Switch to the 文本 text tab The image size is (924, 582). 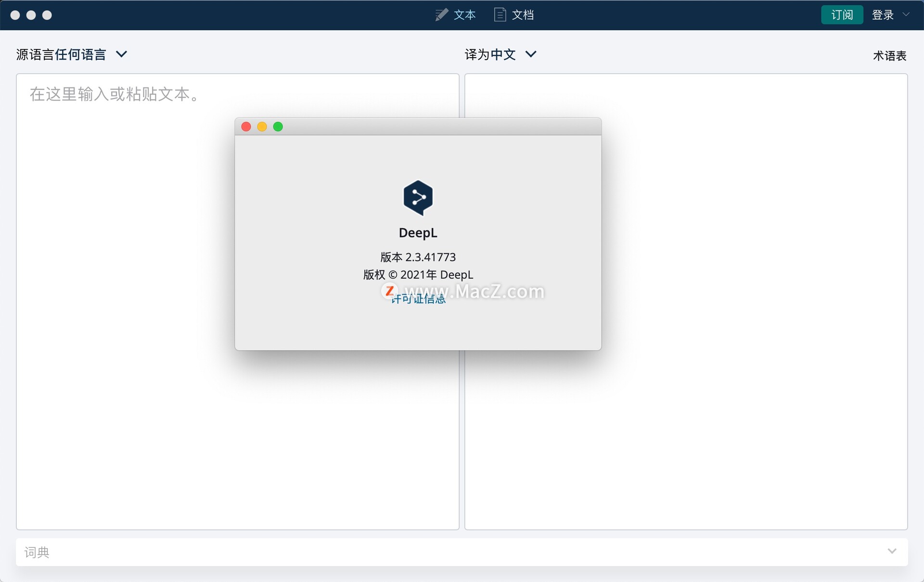point(464,15)
